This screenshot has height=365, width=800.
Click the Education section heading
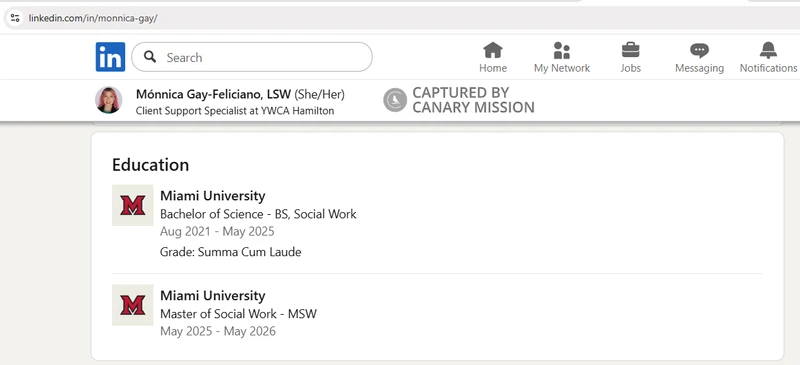coord(151,165)
